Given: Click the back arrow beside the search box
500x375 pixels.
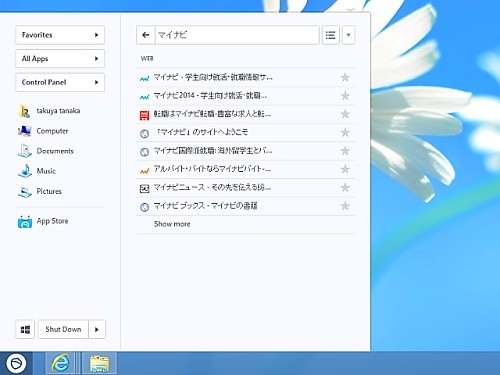Looking at the screenshot, I should click(146, 35).
